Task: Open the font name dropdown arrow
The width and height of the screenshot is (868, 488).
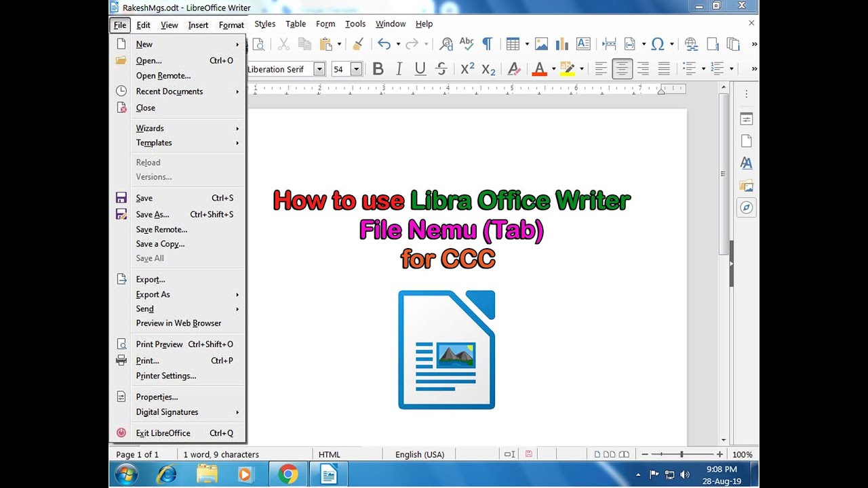Action: pos(319,69)
